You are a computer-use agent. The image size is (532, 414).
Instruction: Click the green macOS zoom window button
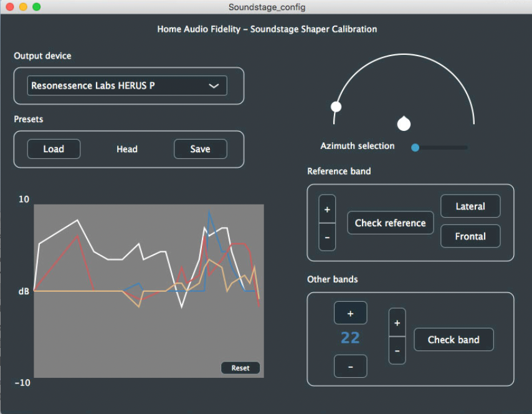(x=37, y=7)
